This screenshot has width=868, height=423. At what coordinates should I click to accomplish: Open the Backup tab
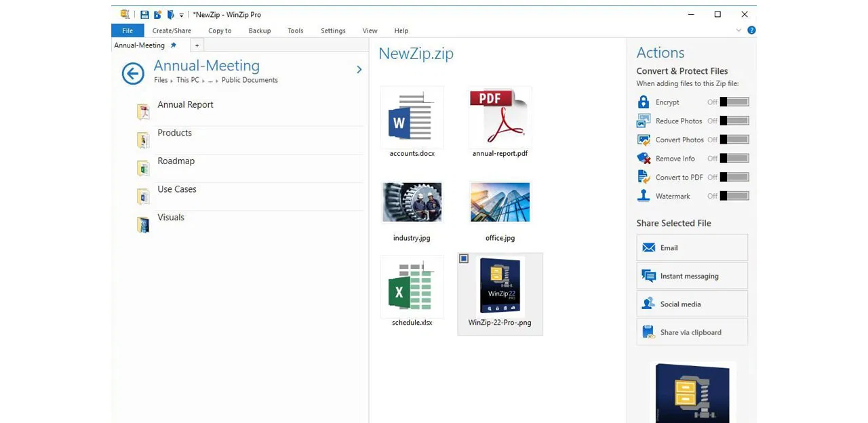pos(260,31)
